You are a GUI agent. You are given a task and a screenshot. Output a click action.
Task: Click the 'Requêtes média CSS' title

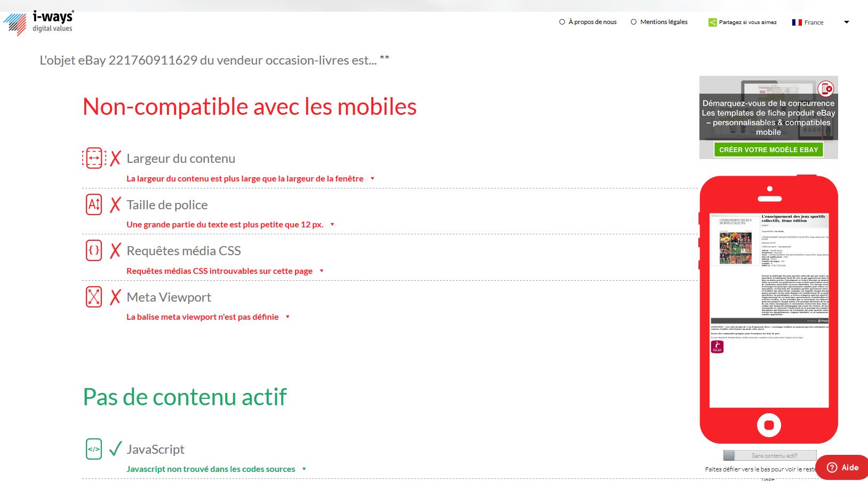184,251
